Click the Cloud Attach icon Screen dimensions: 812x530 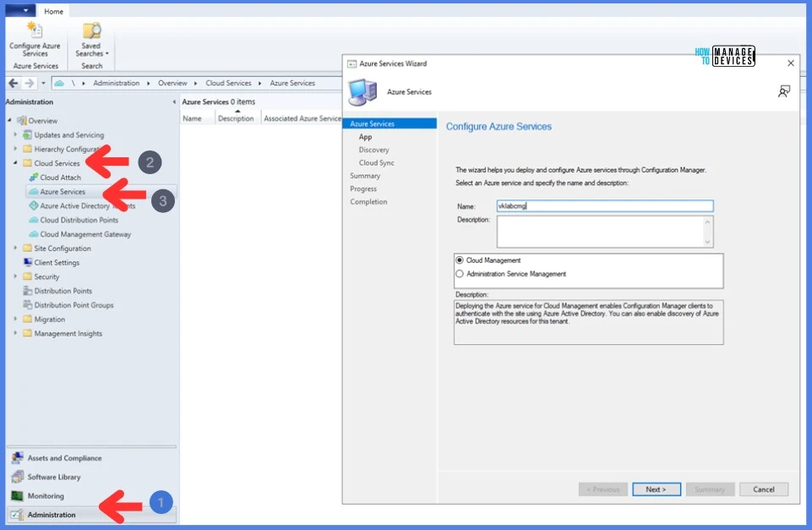pos(34,178)
